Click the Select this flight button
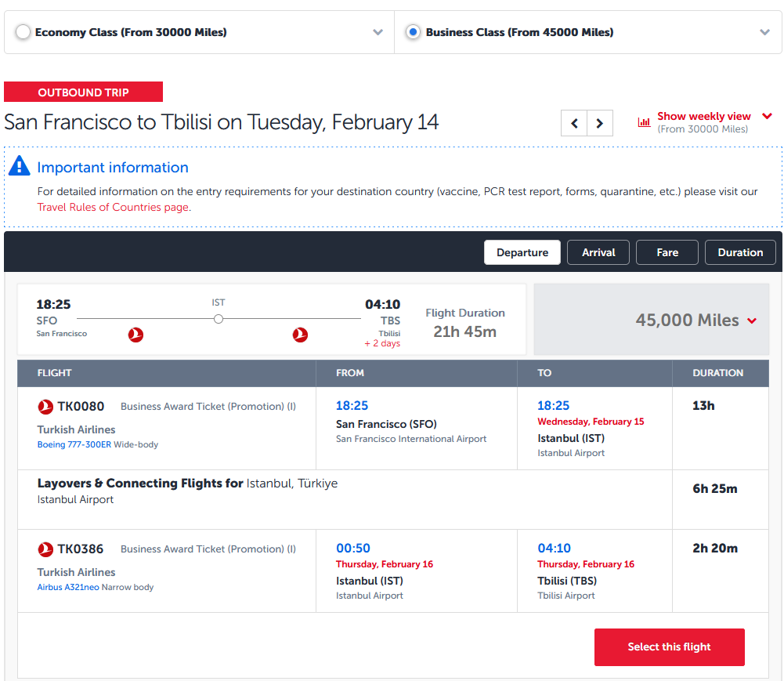 [669, 647]
